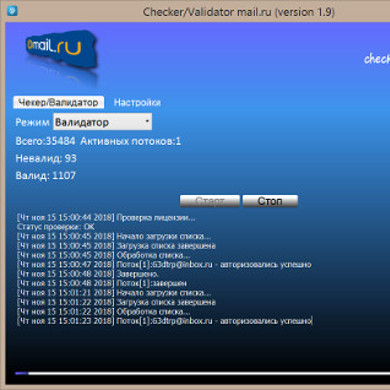The image size is (390, 390).
Task: Click the progress bar at bottom
Action: 203,373
